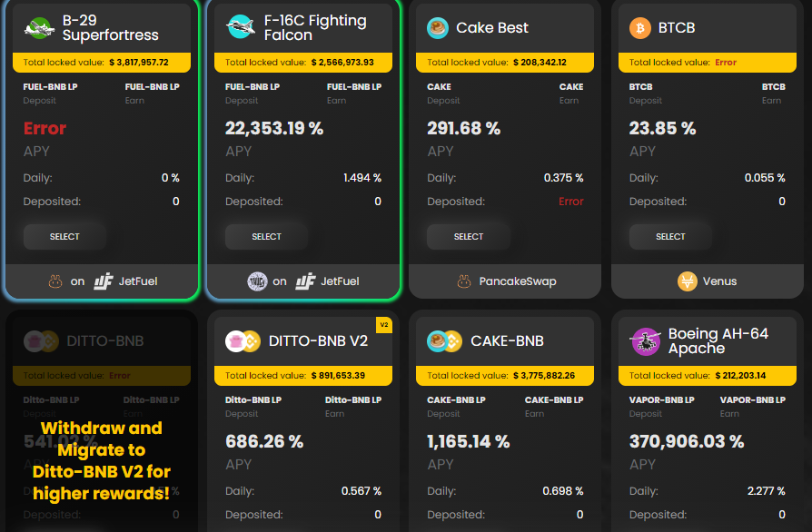Screen dimensions: 812x532
Task: Click the total locked value $ 2,566,973.93
Action: (x=342, y=63)
